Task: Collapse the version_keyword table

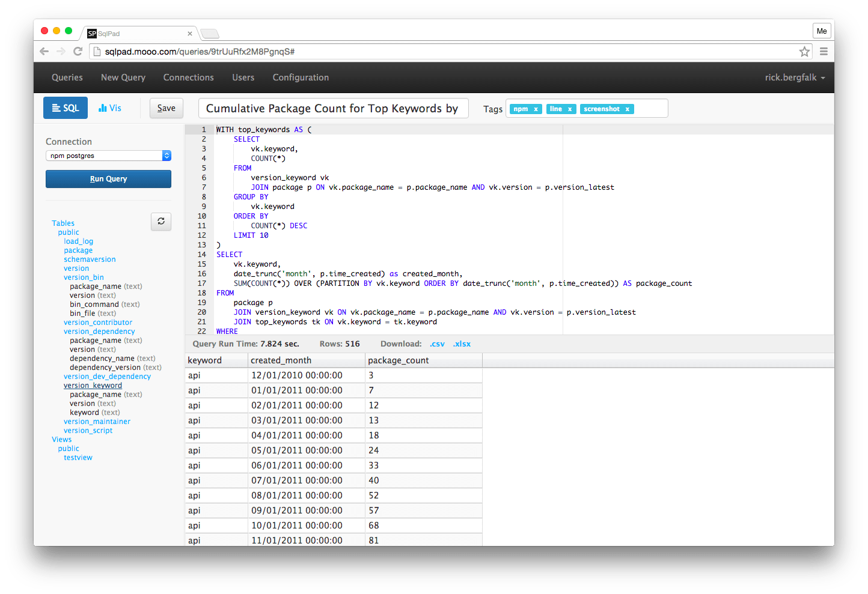Action: 93,386
